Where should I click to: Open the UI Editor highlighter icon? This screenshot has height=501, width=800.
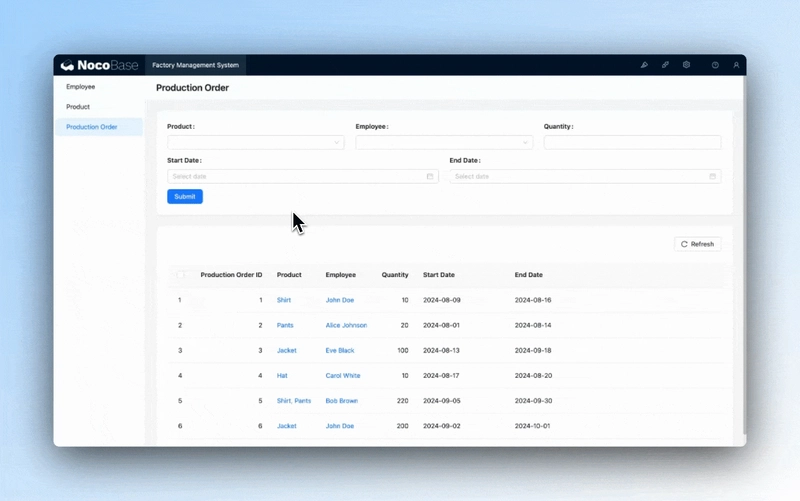coord(644,65)
